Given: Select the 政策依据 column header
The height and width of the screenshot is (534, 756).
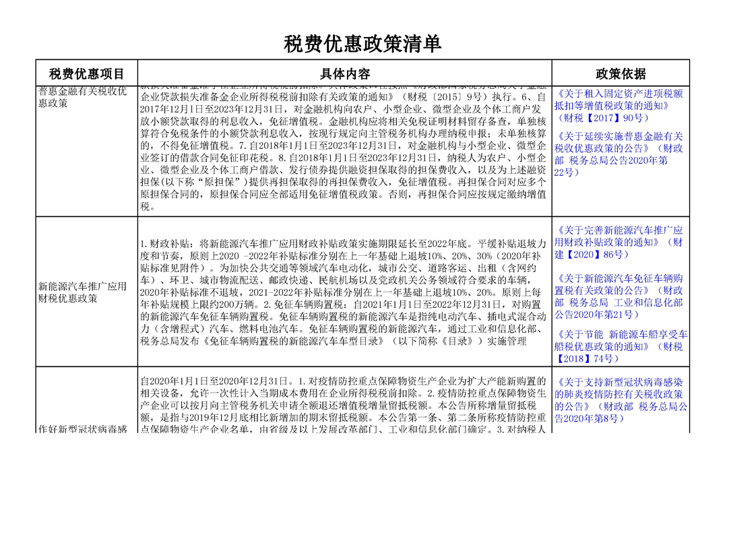Looking at the screenshot, I should click(x=620, y=73).
